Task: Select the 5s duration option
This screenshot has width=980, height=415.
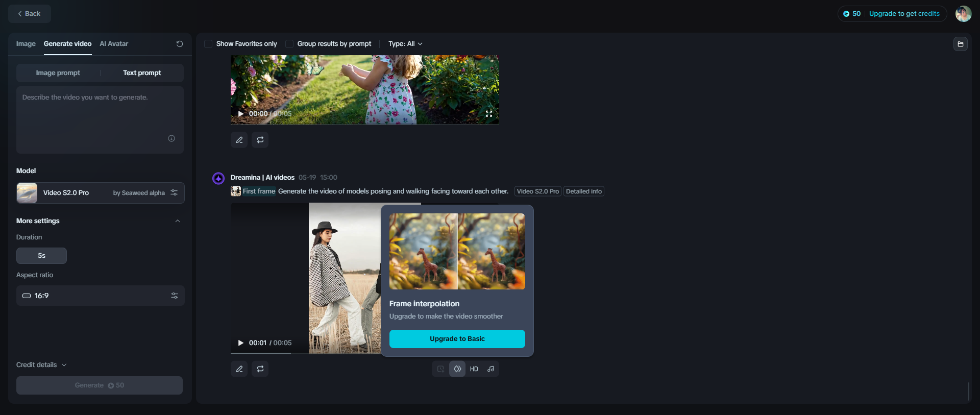Action: pos(41,256)
